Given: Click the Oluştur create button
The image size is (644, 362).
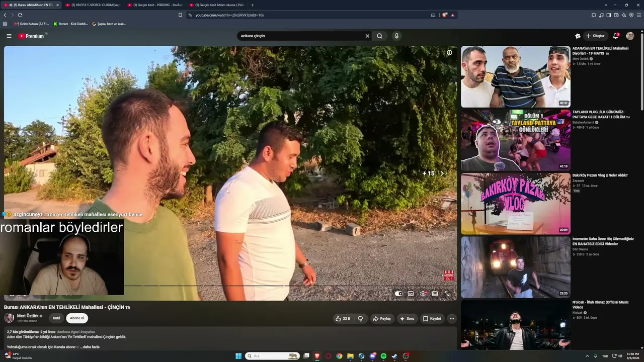Looking at the screenshot, I should point(595,36).
